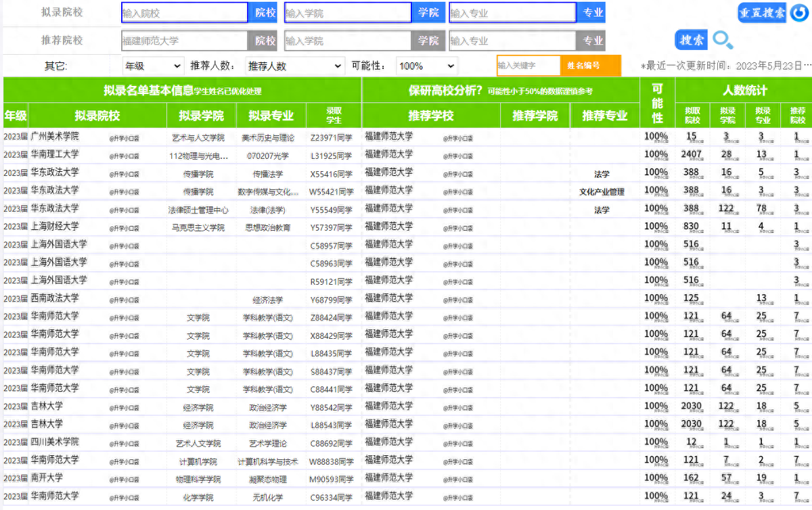
Task: Click student Y88542同学
Action: tap(332, 408)
